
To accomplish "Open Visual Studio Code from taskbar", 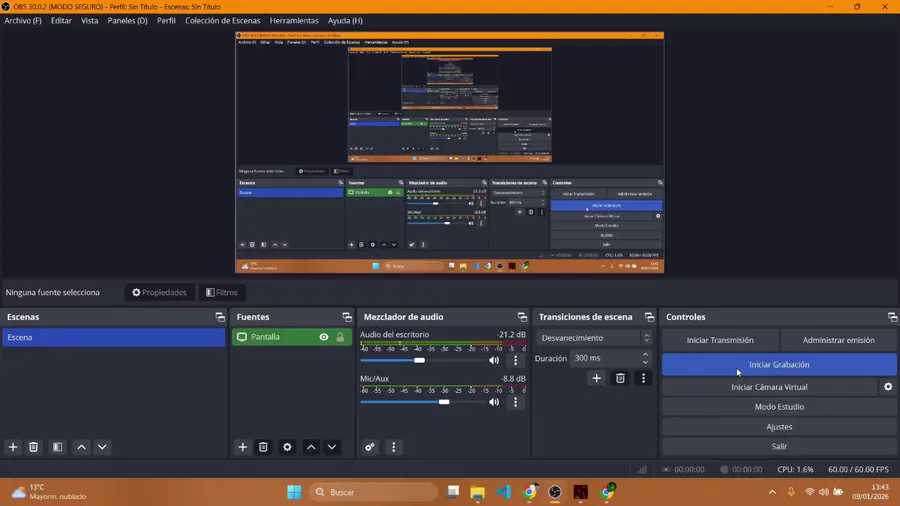I will [x=503, y=492].
